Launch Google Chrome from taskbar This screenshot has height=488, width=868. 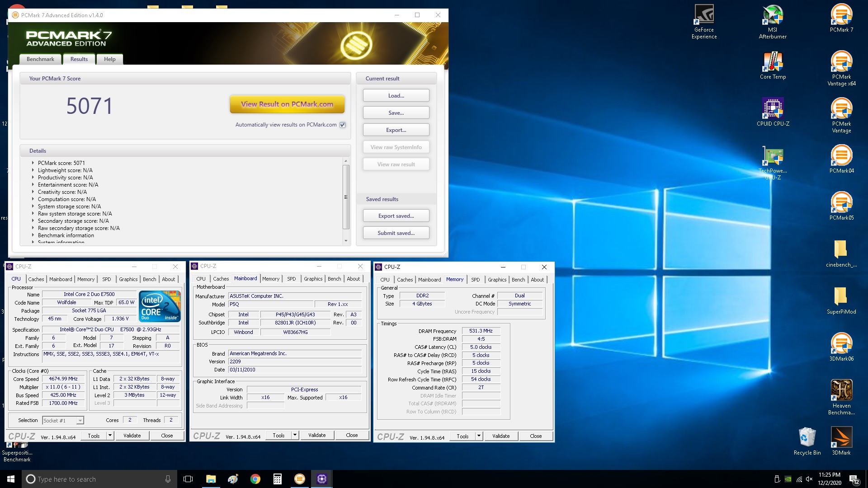pyautogui.click(x=255, y=479)
